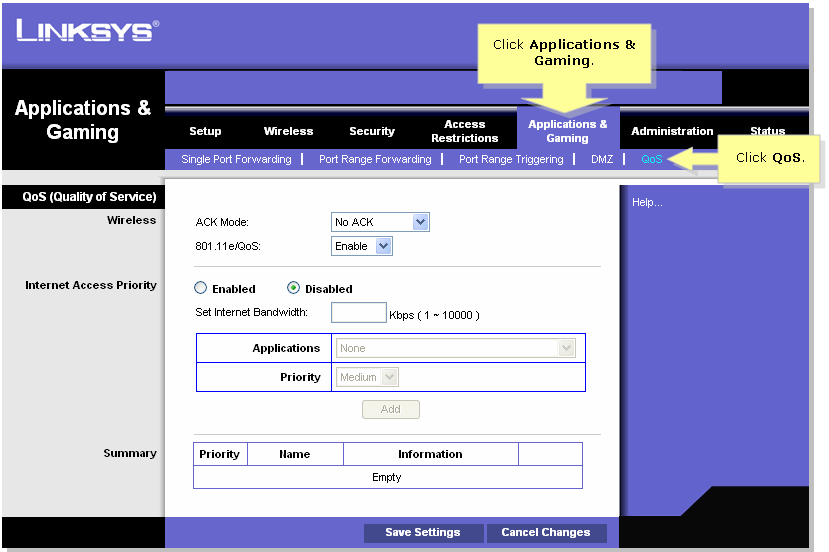Open the Help... link
829x552 pixels.
647,202
